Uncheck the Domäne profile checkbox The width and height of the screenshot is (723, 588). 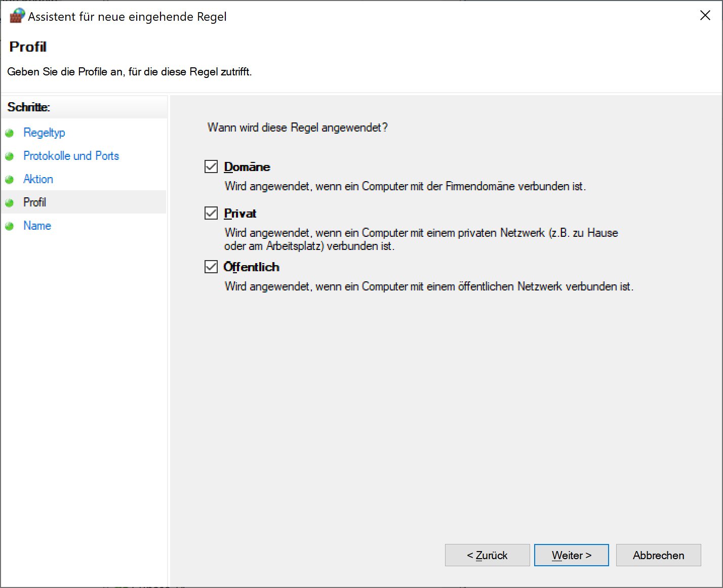211,166
